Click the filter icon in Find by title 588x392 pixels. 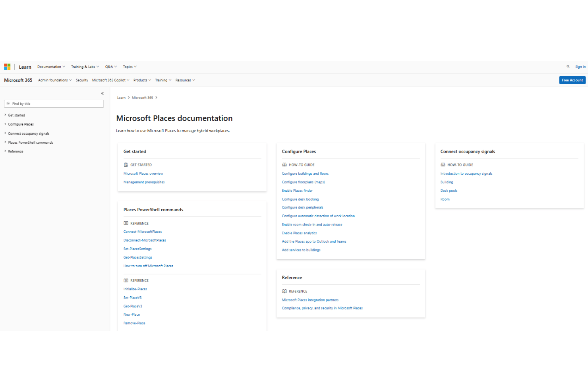[8, 104]
